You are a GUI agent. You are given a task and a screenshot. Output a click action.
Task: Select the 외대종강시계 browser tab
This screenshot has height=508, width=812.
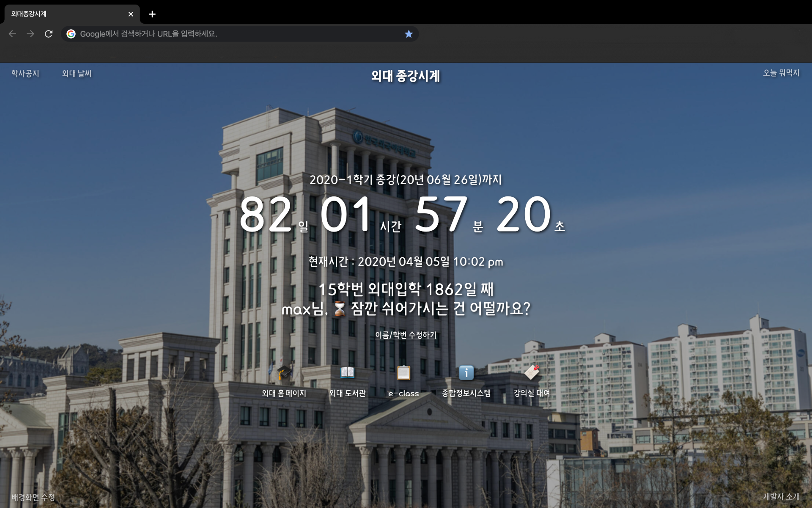[72, 14]
